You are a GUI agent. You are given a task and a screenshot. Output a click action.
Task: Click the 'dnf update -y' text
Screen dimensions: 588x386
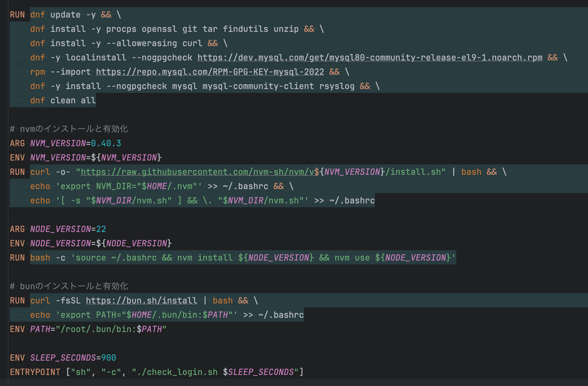[63, 15]
